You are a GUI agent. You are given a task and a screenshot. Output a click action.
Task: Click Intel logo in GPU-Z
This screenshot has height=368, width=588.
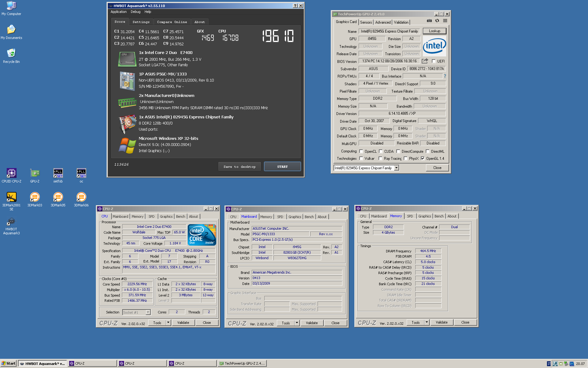click(x=434, y=46)
